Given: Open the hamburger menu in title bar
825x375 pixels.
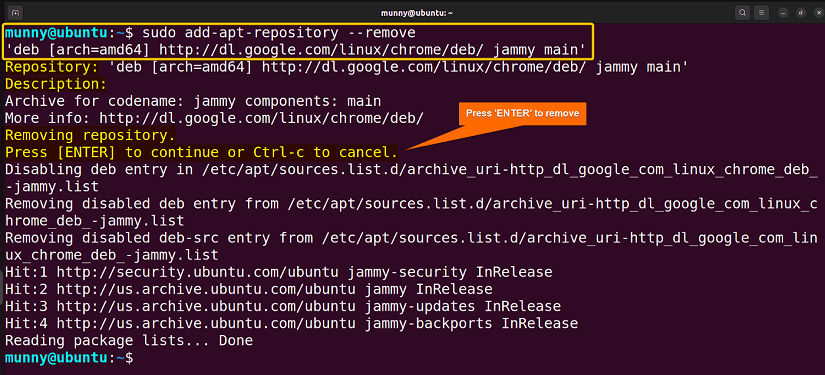Looking at the screenshot, I should pos(760,12).
